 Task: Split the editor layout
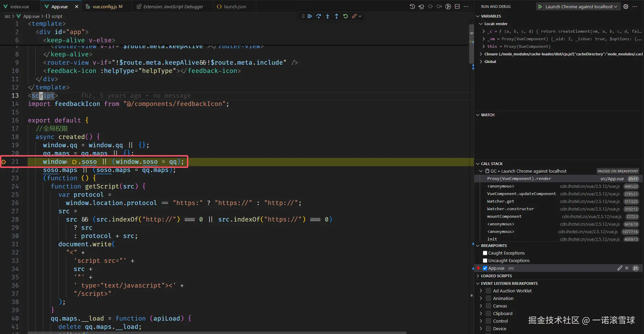tap(457, 7)
